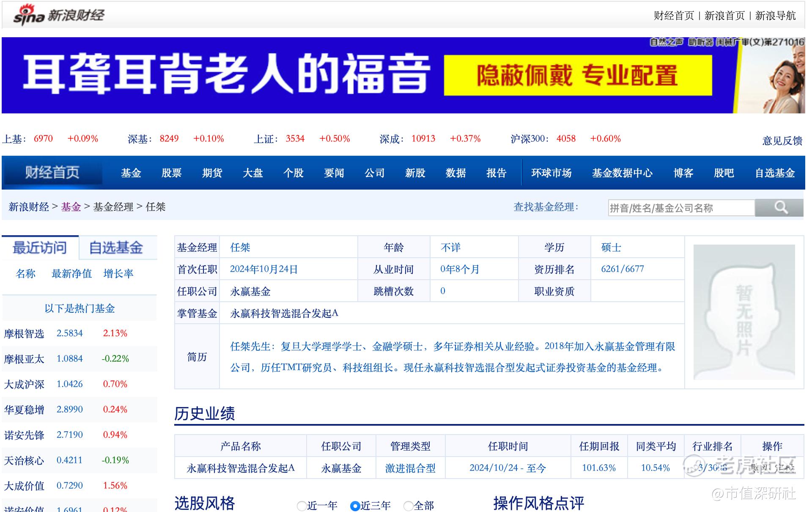This screenshot has height=512, width=812.
Task: Click the 摩根智选 hot fund
Action: pyautogui.click(x=24, y=333)
